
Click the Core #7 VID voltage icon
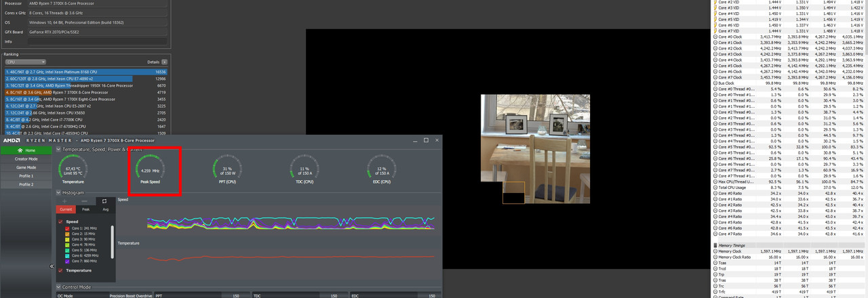point(715,30)
